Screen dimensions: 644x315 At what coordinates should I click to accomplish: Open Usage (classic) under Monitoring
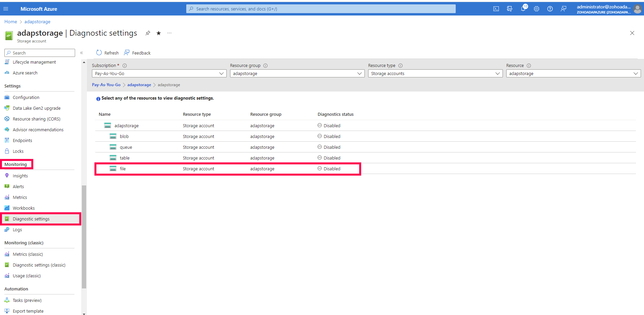coord(26,276)
